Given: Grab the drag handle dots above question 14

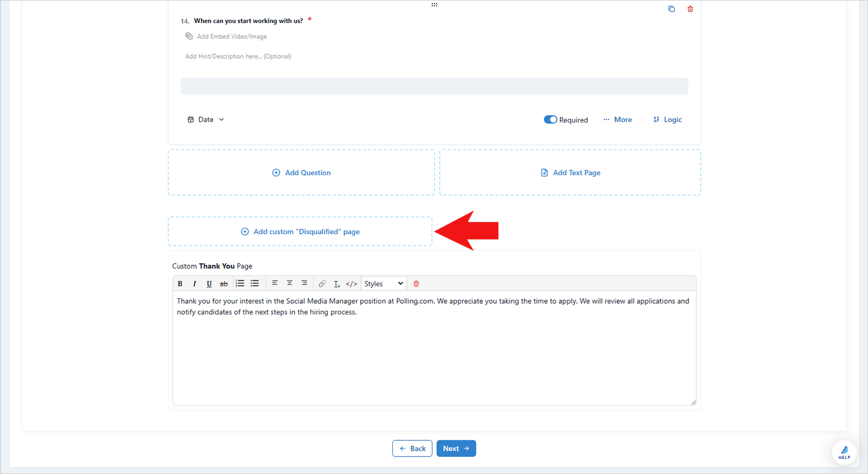Looking at the screenshot, I should pos(434,4).
